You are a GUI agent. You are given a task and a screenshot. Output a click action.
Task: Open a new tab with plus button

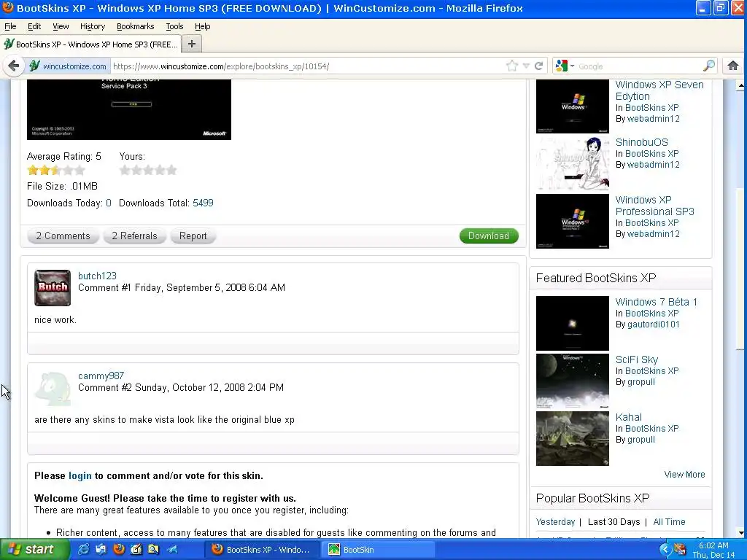pyautogui.click(x=192, y=44)
